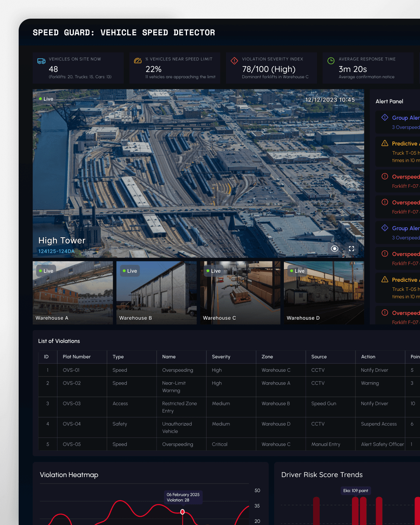Select plate OVS-05 in violations list
Image resolution: width=420 pixels, height=525 pixels.
pos(72,444)
